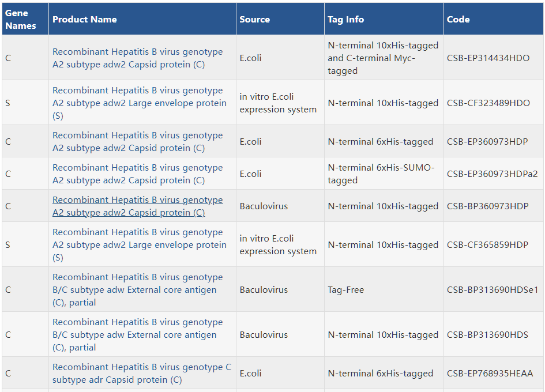The width and height of the screenshot is (545, 392).
Task: Click the underlined Baculovirus Capsid protein link
Action: pos(137,206)
